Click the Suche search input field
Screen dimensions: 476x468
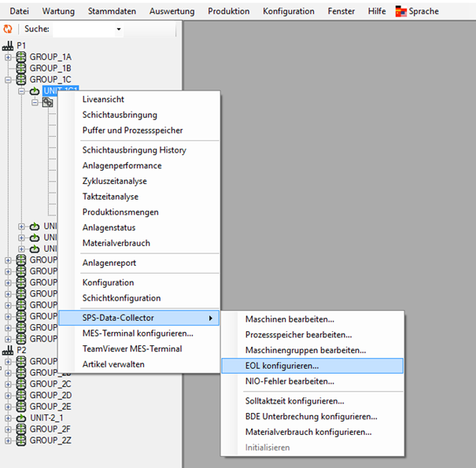[x=82, y=29]
